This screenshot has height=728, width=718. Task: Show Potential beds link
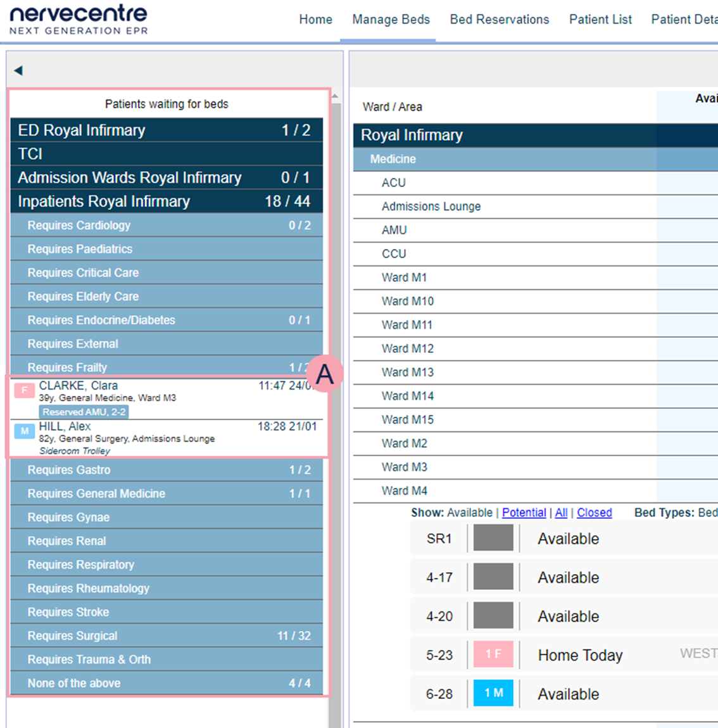(524, 513)
